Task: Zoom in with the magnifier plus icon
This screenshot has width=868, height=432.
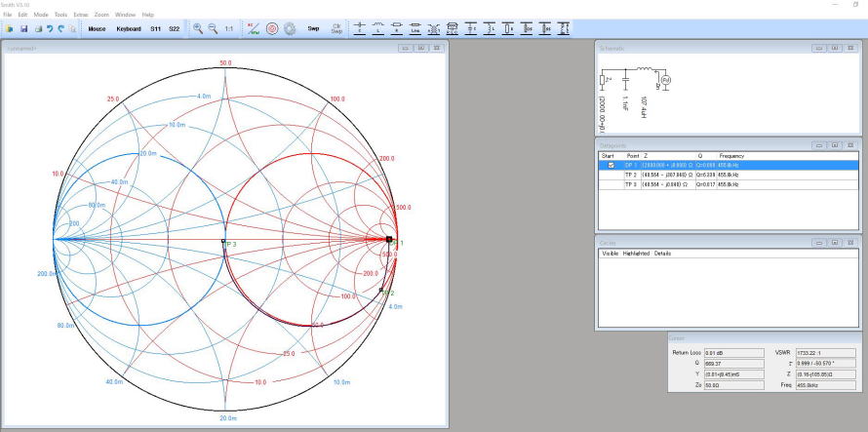Action: coord(198,29)
